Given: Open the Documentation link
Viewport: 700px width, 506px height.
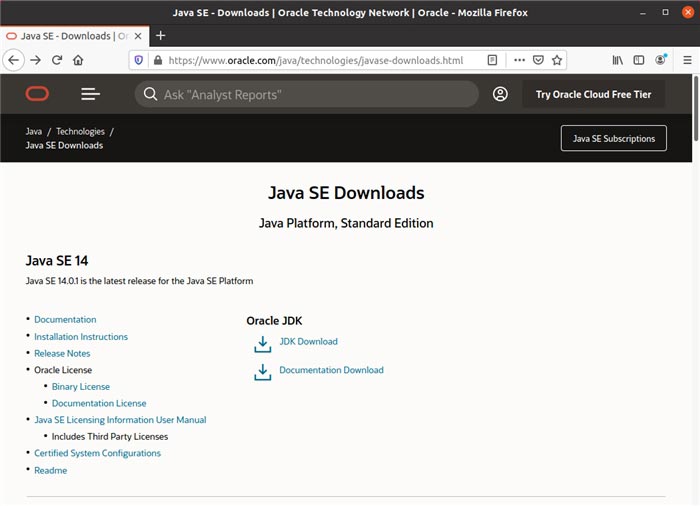Looking at the screenshot, I should coord(65,319).
